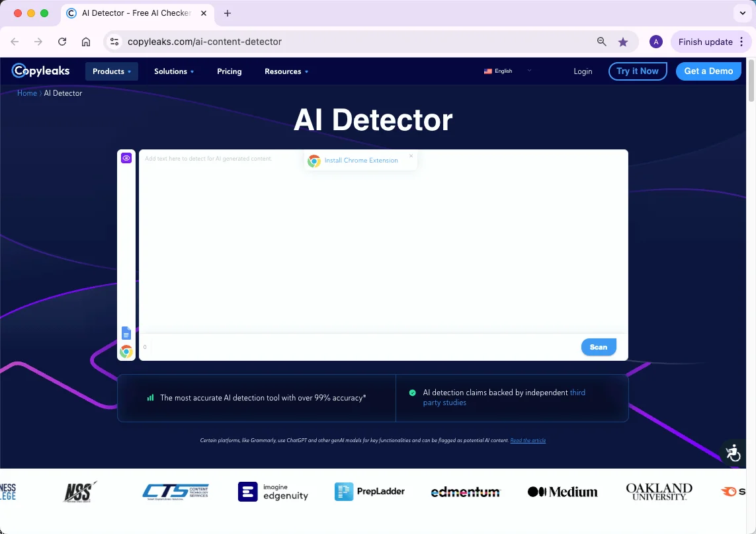
Task: Open the profile avatar A
Action: coord(655,42)
